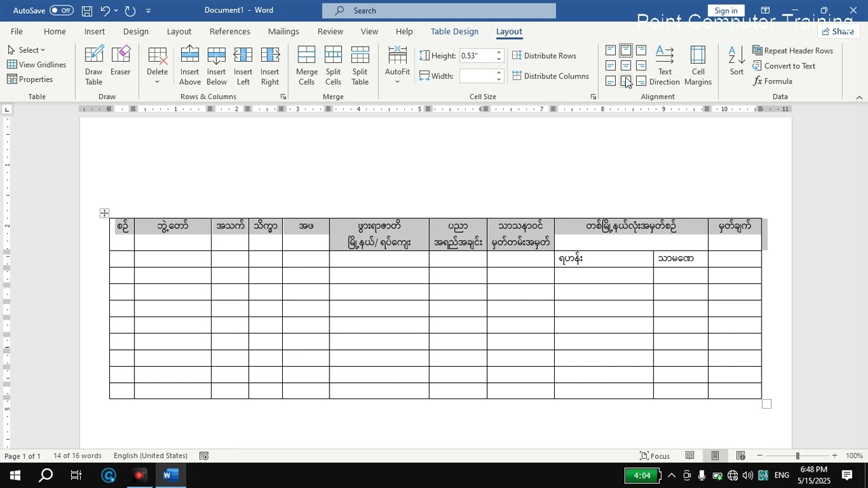The image size is (868, 488).
Task: Align text top left in cell
Action: tap(610, 50)
